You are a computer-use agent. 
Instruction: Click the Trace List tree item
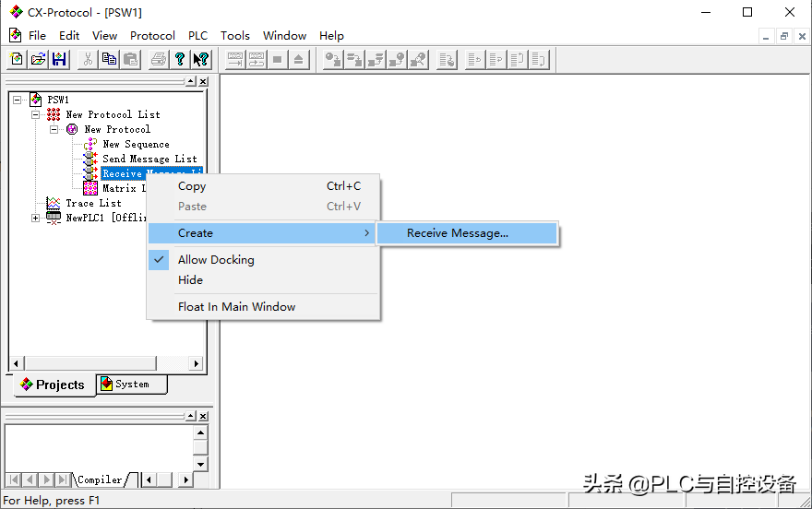coord(93,203)
